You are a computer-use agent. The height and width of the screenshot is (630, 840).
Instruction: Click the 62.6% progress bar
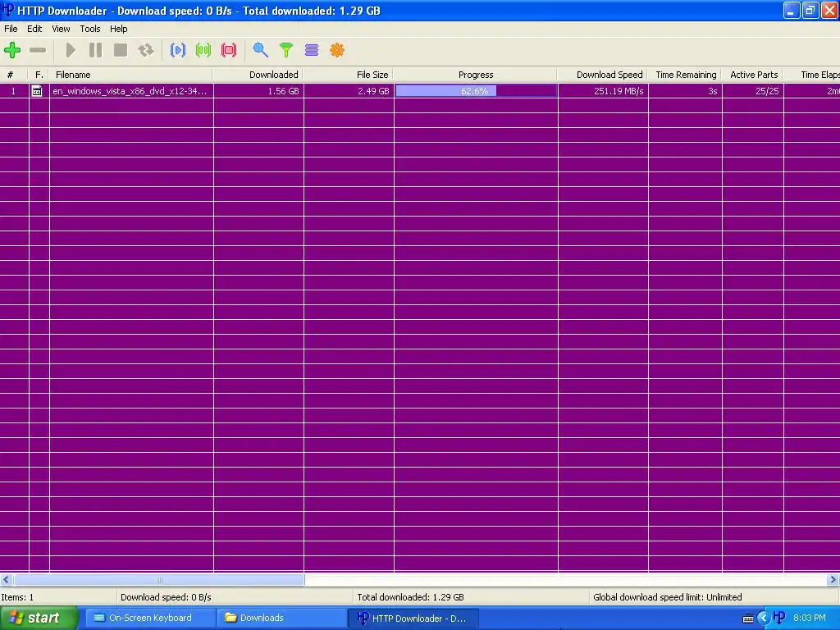tap(477, 91)
